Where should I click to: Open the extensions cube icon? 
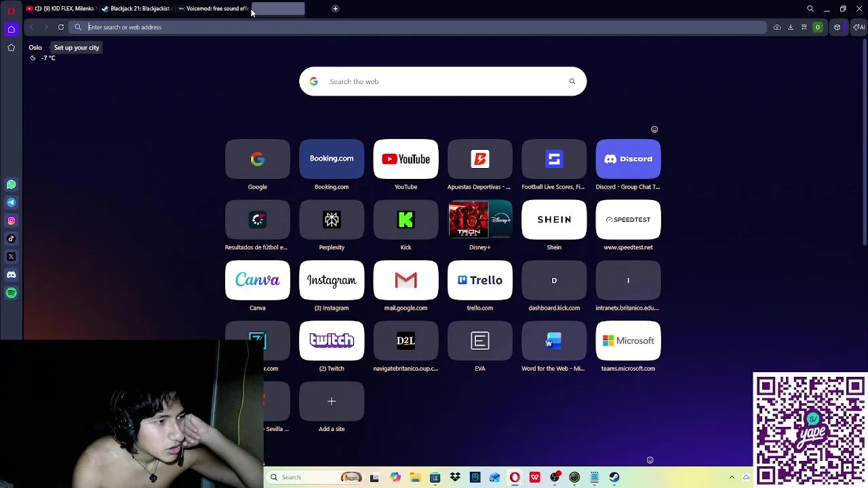[x=837, y=27]
